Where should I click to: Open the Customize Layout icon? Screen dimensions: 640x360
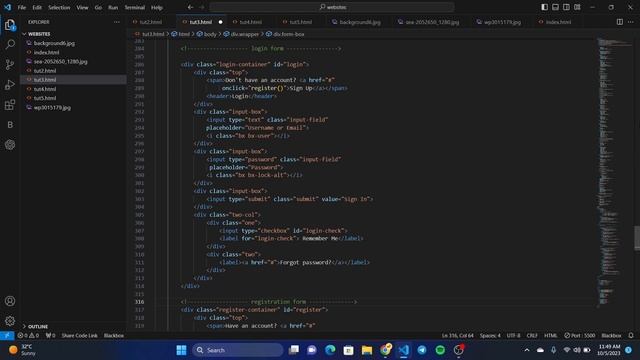tap(577, 7)
